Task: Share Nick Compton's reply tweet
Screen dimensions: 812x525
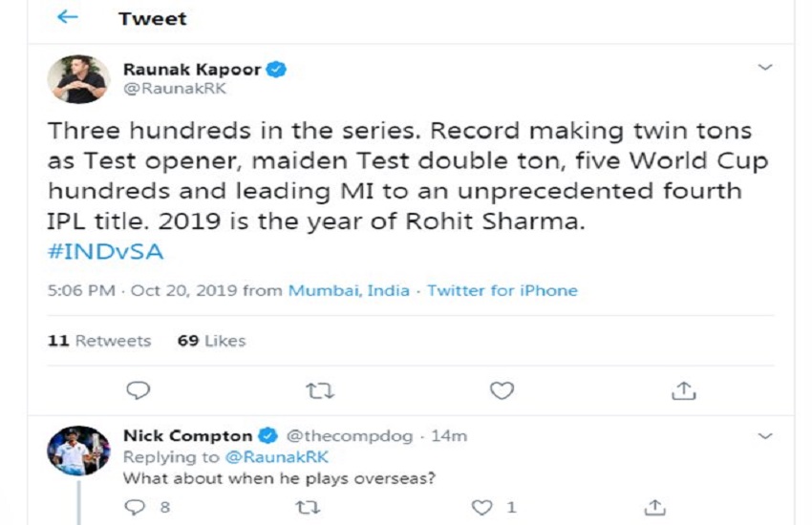Action: (655, 508)
